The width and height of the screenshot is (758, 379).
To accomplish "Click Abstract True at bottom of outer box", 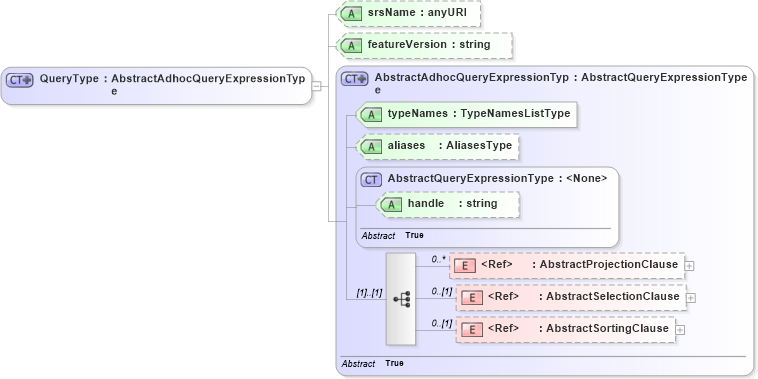I will coord(372,364).
